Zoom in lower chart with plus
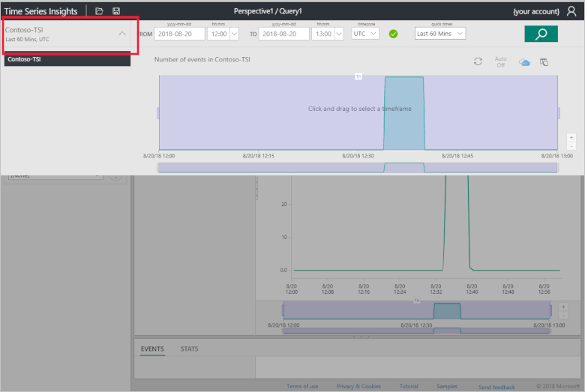 [563, 307]
